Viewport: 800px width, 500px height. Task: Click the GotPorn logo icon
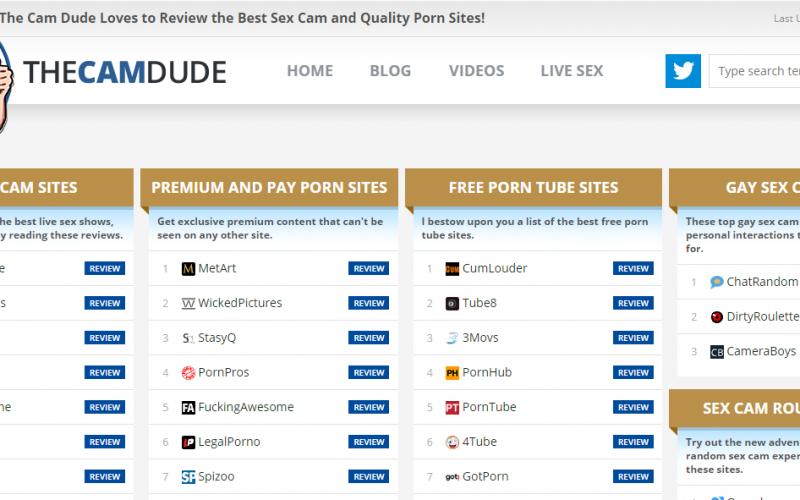[452, 477]
